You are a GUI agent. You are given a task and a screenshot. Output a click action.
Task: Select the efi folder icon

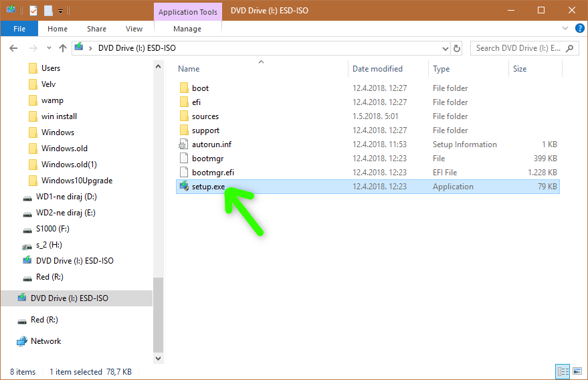click(184, 102)
